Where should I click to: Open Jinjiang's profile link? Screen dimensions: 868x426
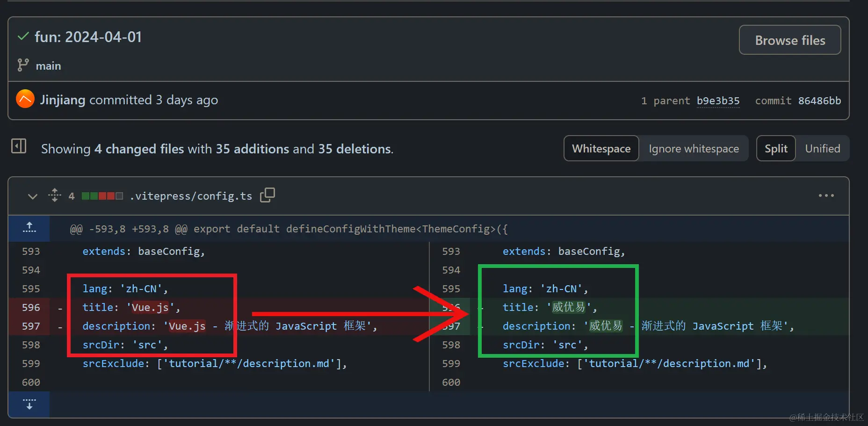click(x=63, y=100)
